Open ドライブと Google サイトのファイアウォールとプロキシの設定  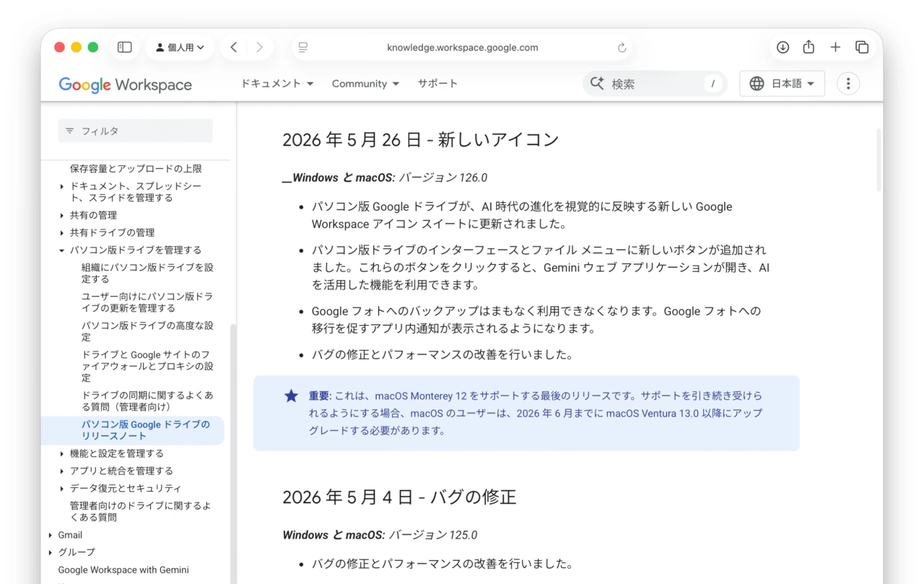click(x=147, y=366)
